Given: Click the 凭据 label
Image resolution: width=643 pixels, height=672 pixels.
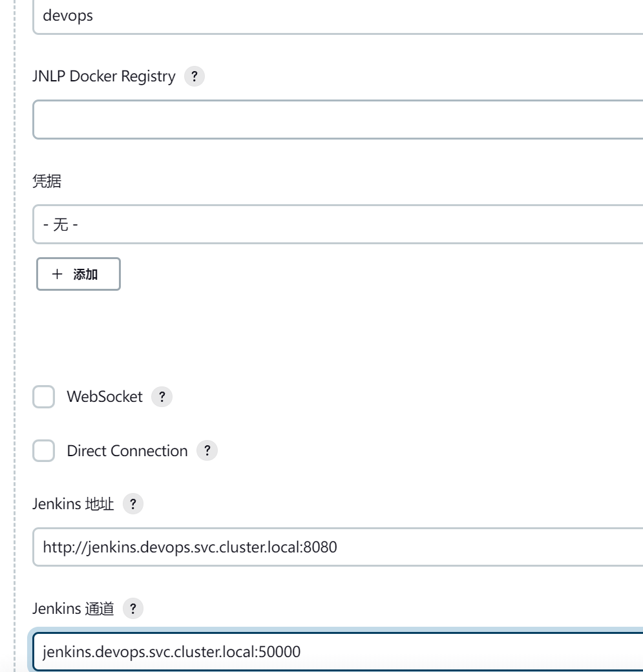Looking at the screenshot, I should click(x=47, y=182).
